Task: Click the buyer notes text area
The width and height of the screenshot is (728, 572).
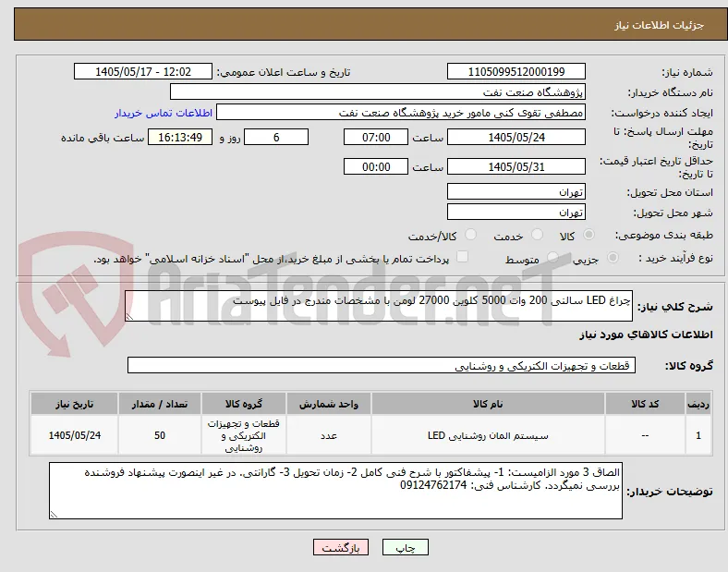Action: coord(335,491)
